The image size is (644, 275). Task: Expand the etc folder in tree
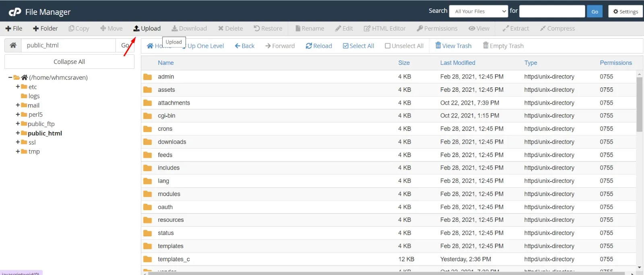pos(18,87)
